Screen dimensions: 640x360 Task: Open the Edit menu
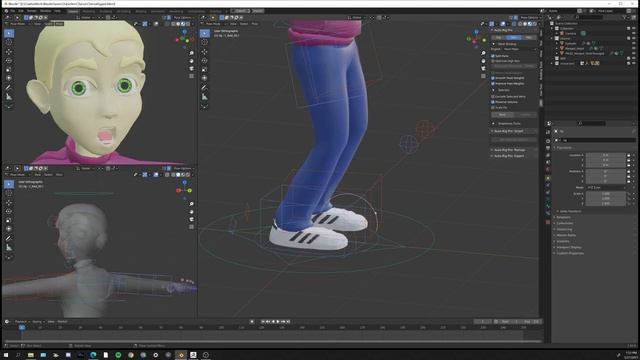point(21,11)
